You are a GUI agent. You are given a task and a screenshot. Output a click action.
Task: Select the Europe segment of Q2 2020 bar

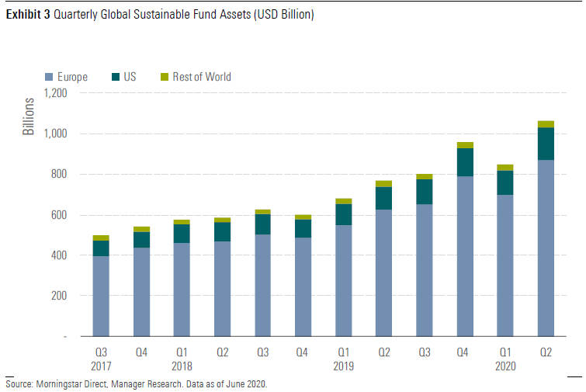(x=546, y=248)
